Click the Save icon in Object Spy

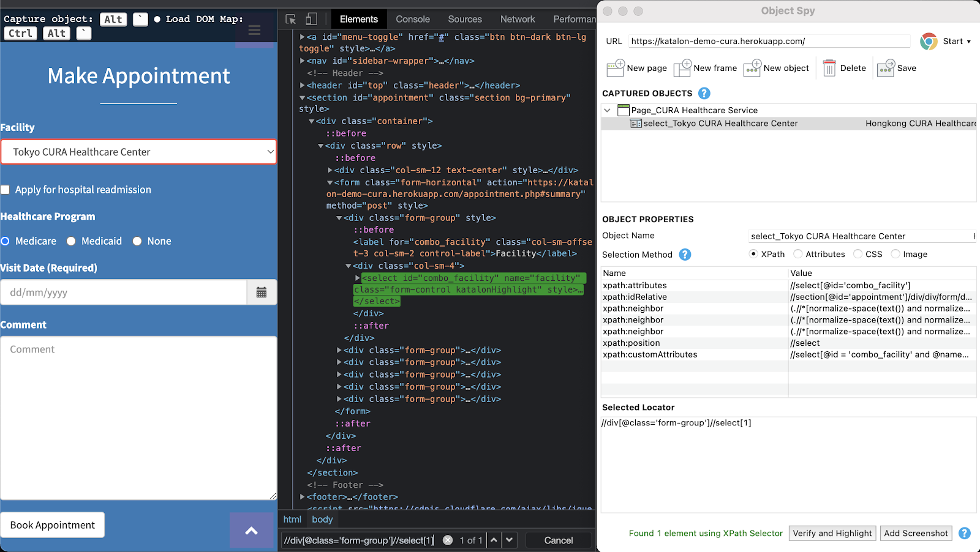[886, 68]
